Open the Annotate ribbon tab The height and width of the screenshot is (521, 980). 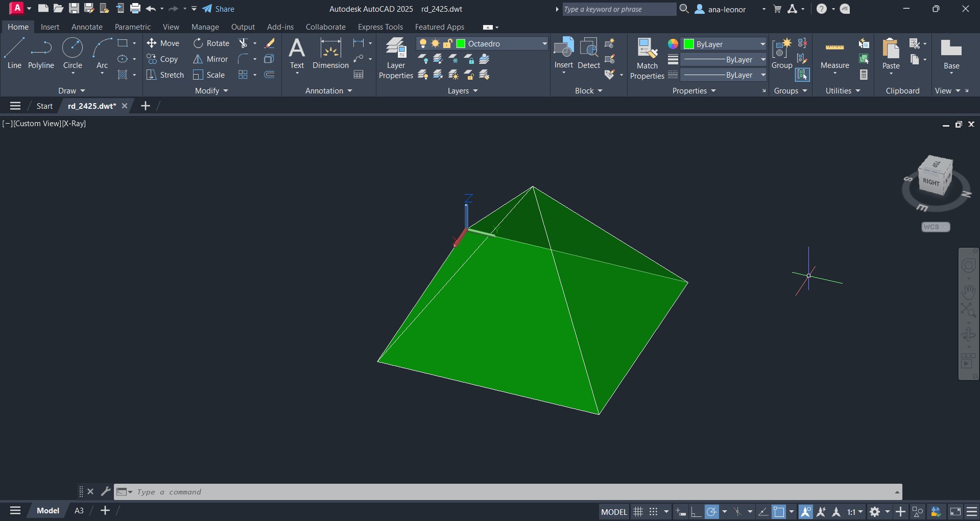point(87,27)
